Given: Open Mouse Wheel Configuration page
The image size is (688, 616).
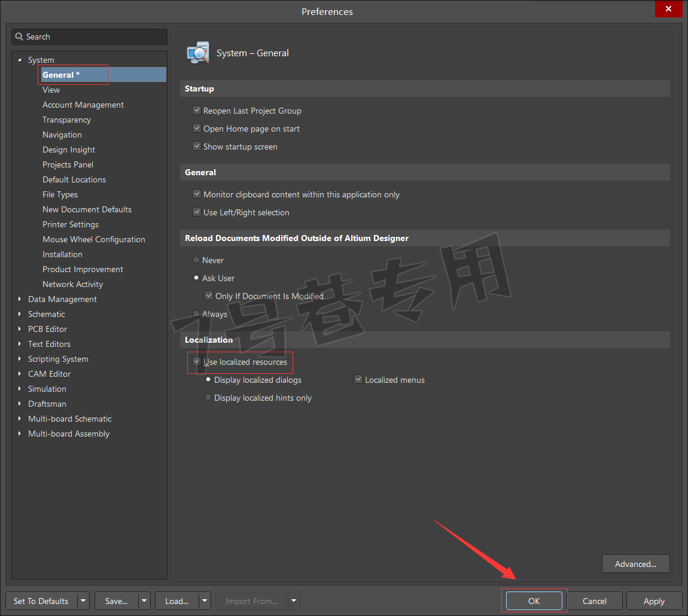Looking at the screenshot, I should pos(94,239).
